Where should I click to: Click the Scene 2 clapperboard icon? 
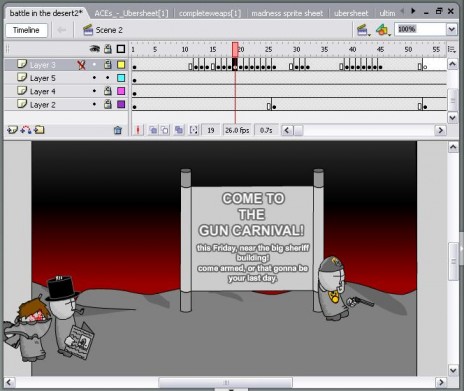pyautogui.click(x=88, y=30)
